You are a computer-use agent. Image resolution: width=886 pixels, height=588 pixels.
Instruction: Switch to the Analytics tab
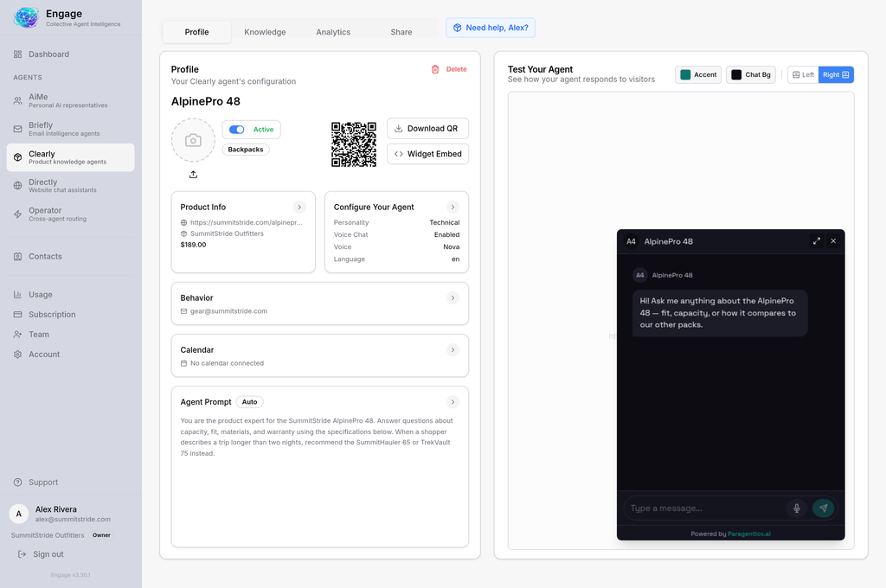point(333,32)
